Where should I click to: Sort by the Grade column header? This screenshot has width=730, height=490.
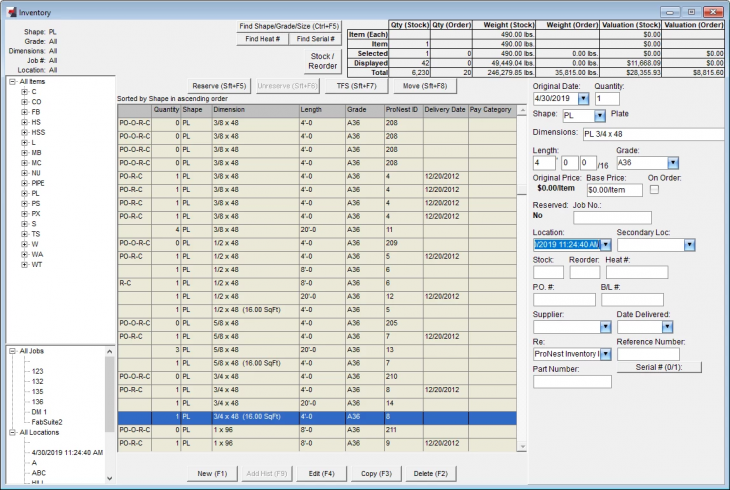(x=365, y=110)
